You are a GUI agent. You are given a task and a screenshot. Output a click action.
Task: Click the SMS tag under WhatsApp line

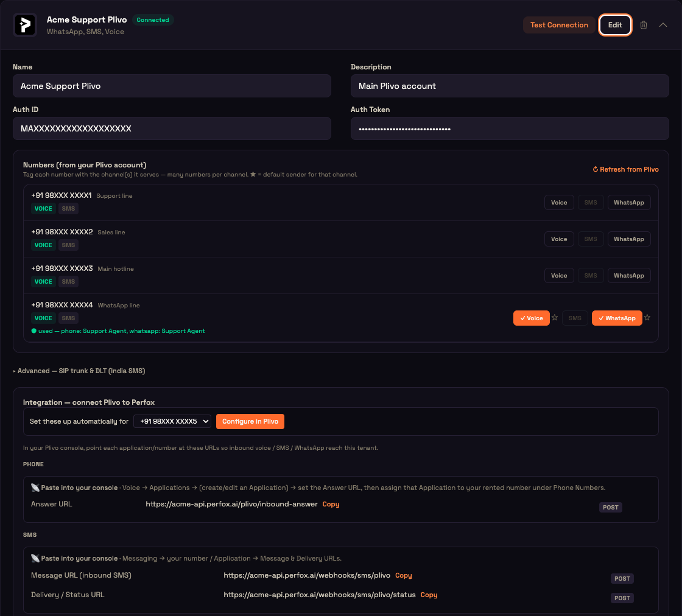[x=68, y=318]
